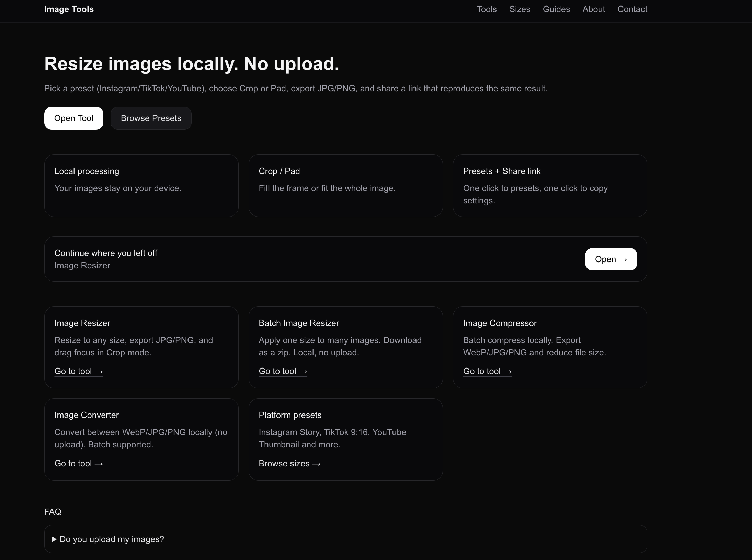This screenshot has height=560, width=752.
Task: Visit the About page
Action: point(594,9)
